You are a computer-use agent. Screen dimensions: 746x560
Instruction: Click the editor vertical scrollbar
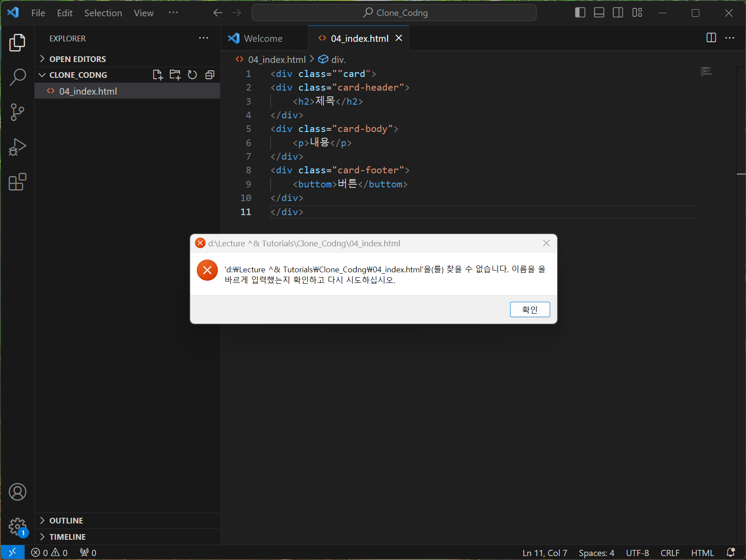[741, 306]
